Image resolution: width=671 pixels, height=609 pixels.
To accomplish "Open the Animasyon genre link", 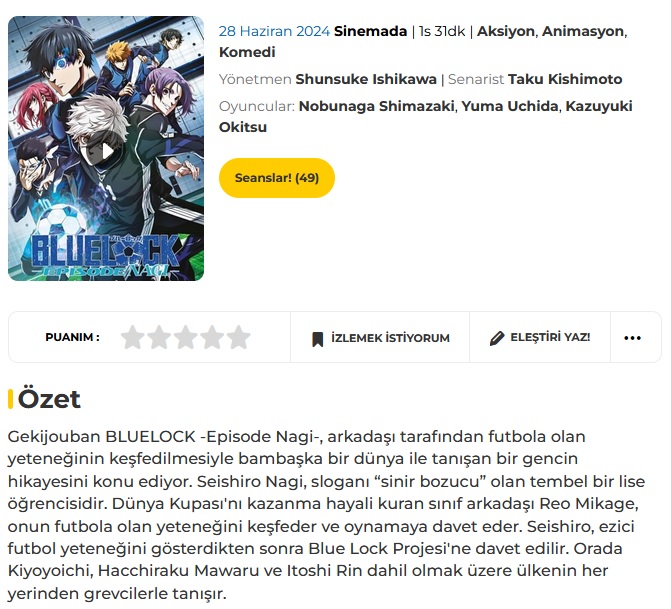I will tap(583, 31).
